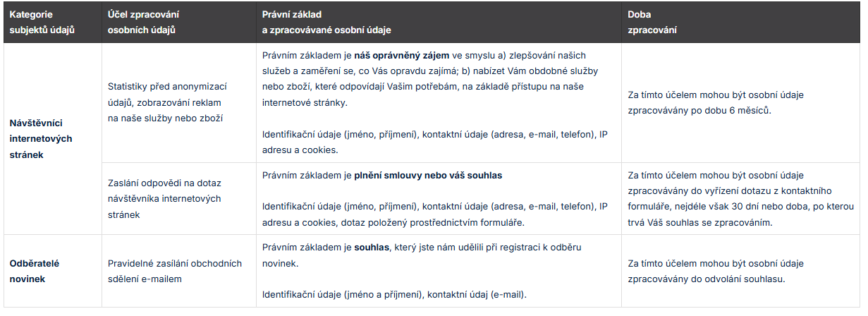Select the 'Návštěvníci internetových stránek' category cell
This screenshot has width=868, height=316.
pos(41,138)
